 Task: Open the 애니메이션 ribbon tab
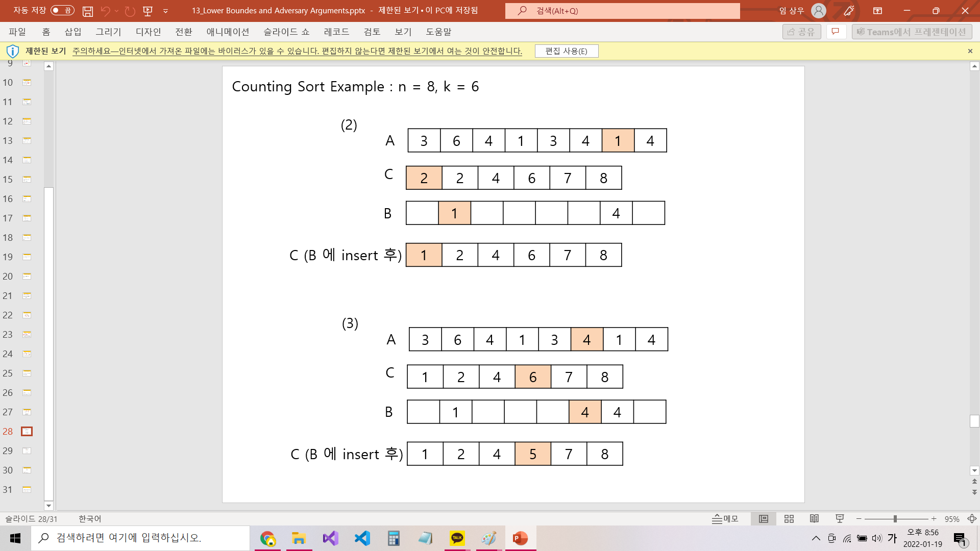tap(228, 32)
